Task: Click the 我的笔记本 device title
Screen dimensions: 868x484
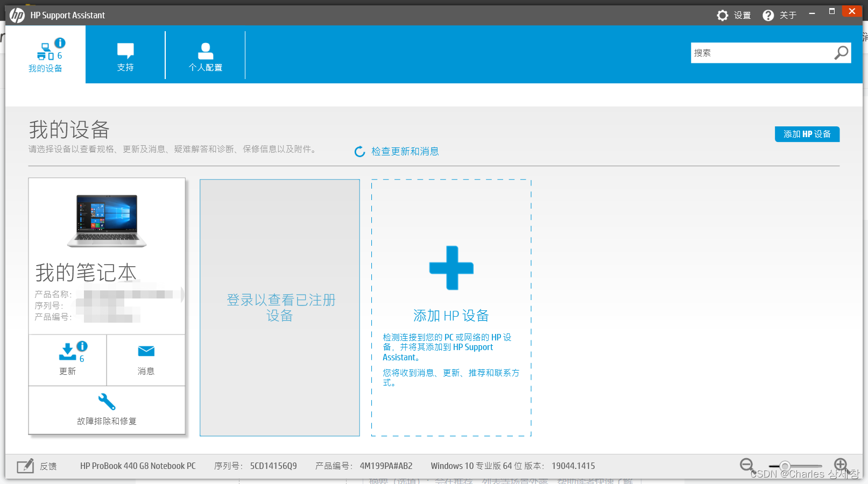Action: click(86, 273)
